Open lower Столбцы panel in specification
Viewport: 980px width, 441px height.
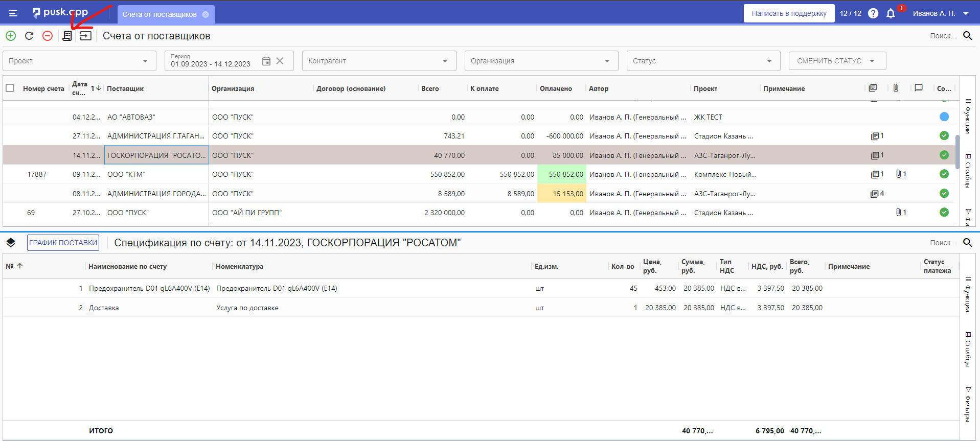tap(968, 349)
